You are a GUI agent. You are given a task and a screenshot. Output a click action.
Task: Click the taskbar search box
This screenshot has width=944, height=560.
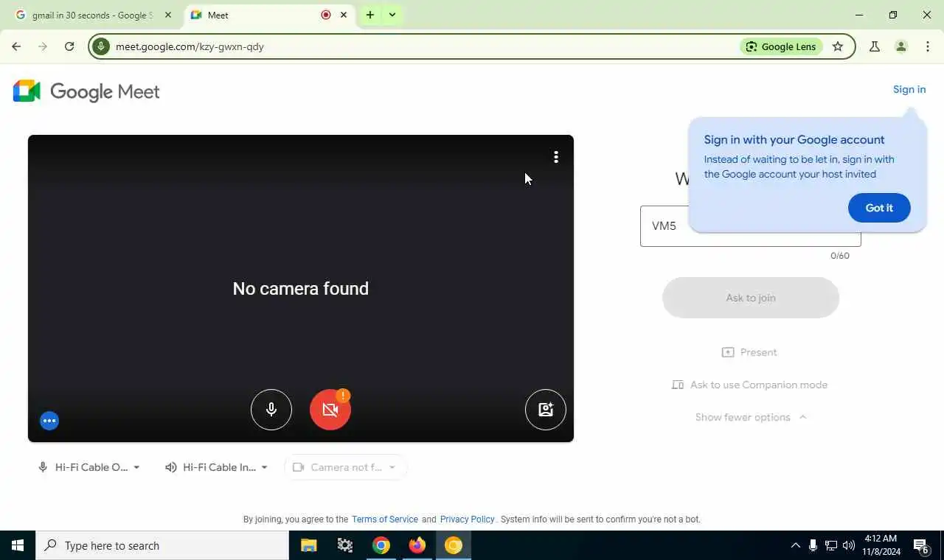tap(162, 545)
